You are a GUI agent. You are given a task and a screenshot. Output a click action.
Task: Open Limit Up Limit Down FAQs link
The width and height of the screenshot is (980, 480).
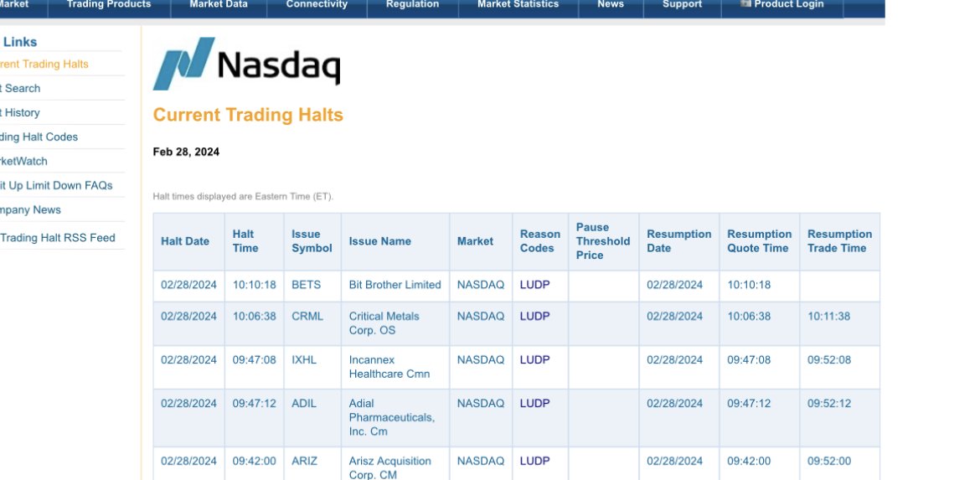tap(56, 186)
